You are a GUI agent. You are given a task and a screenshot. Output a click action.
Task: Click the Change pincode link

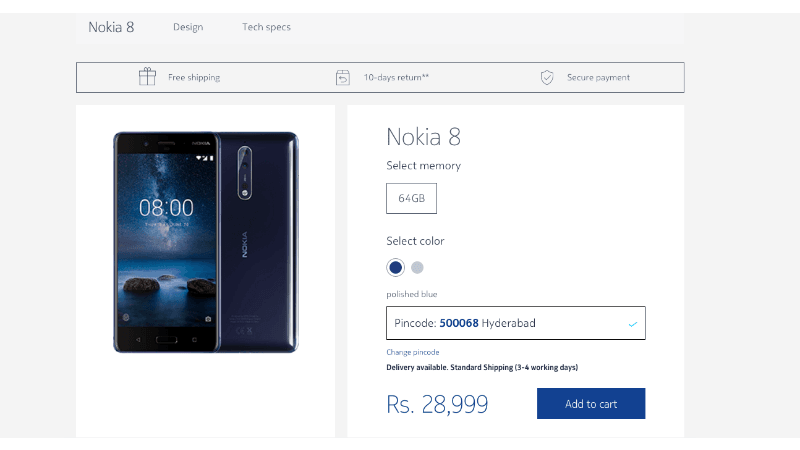click(x=413, y=352)
